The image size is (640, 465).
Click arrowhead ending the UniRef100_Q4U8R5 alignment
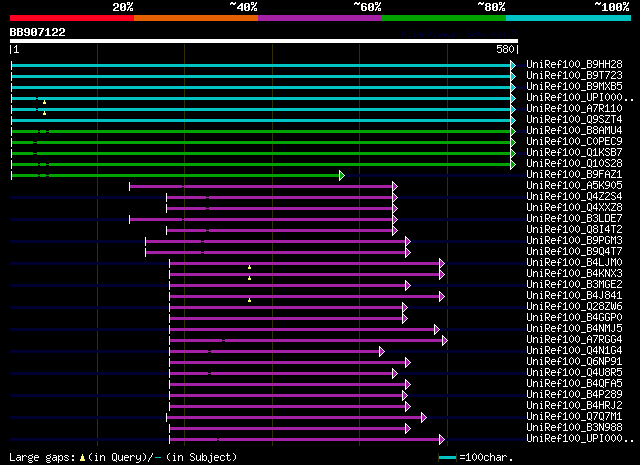[x=395, y=374]
